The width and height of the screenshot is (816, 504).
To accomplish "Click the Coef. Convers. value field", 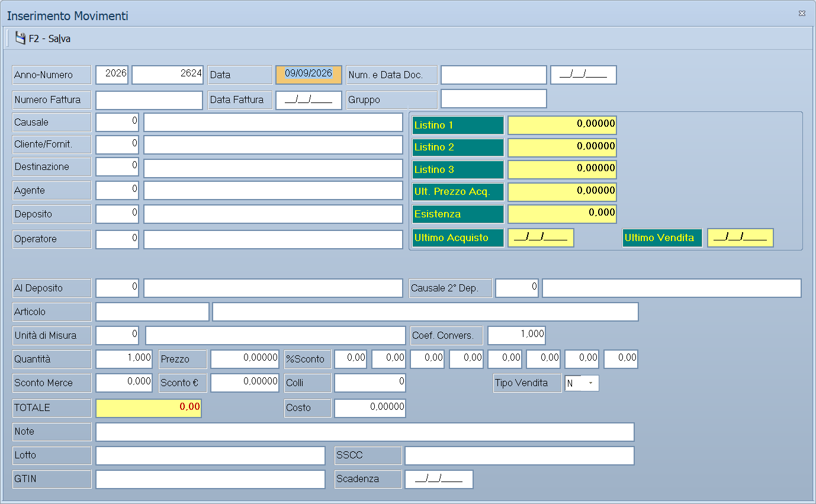I will tap(516, 335).
